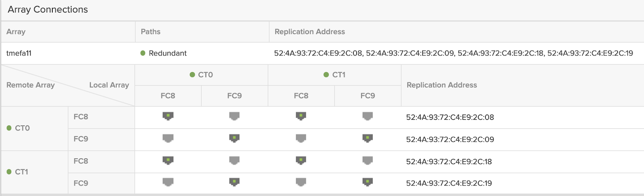Select replication address ending in 2C:18
This screenshot has width=644, height=196.
[449, 161]
